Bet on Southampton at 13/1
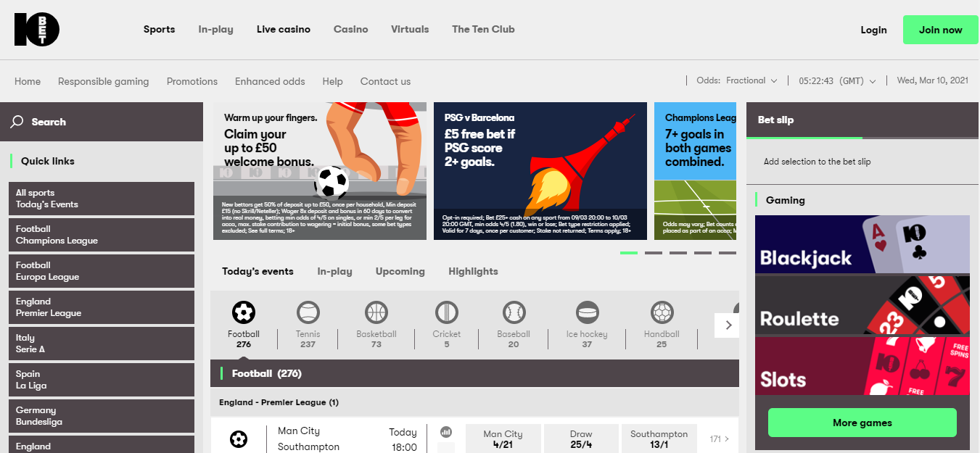This screenshot has width=980, height=453. pyautogui.click(x=659, y=439)
